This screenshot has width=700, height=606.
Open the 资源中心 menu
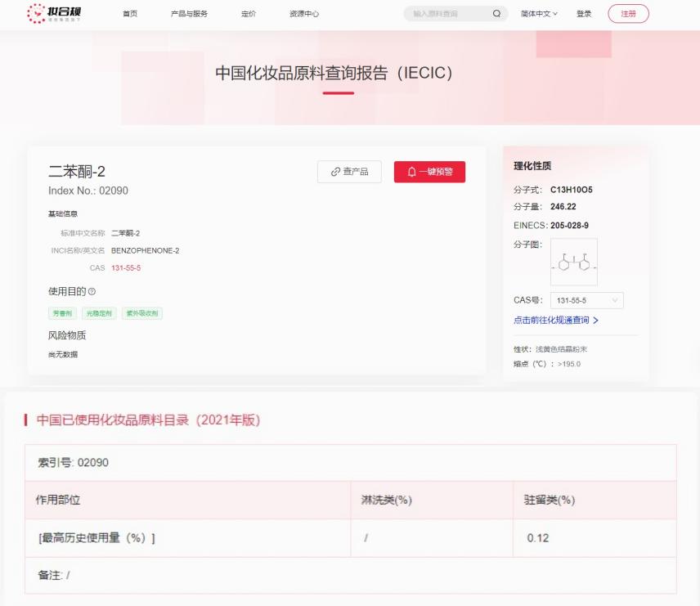pyautogui.click(x=304, y=14)
